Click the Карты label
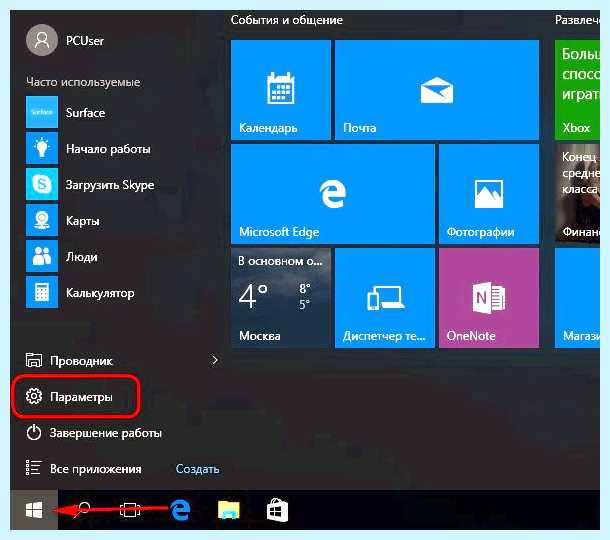 point(82,221)
